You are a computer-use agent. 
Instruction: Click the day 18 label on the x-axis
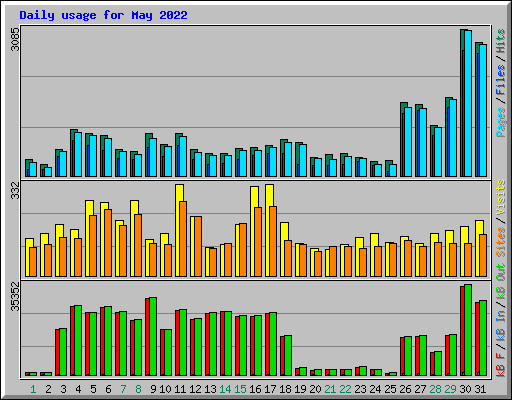[285, 389]
